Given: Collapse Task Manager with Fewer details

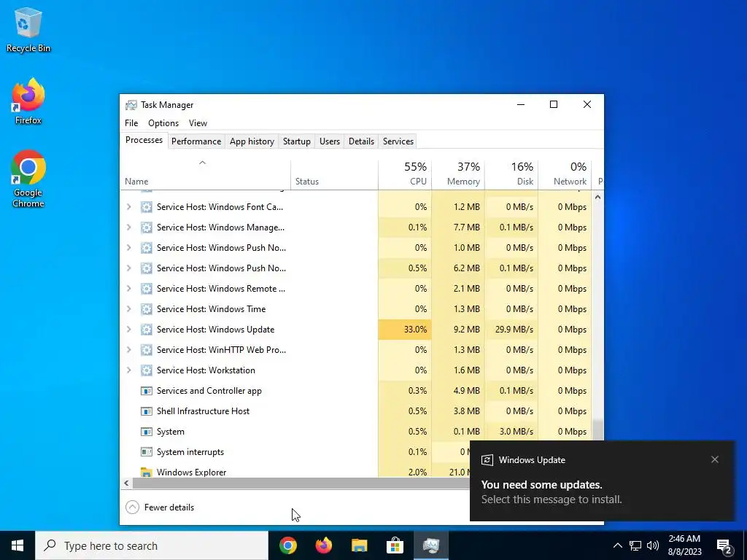Looking at the screenshot, I should pyautogui.click(x=160, y=507).
